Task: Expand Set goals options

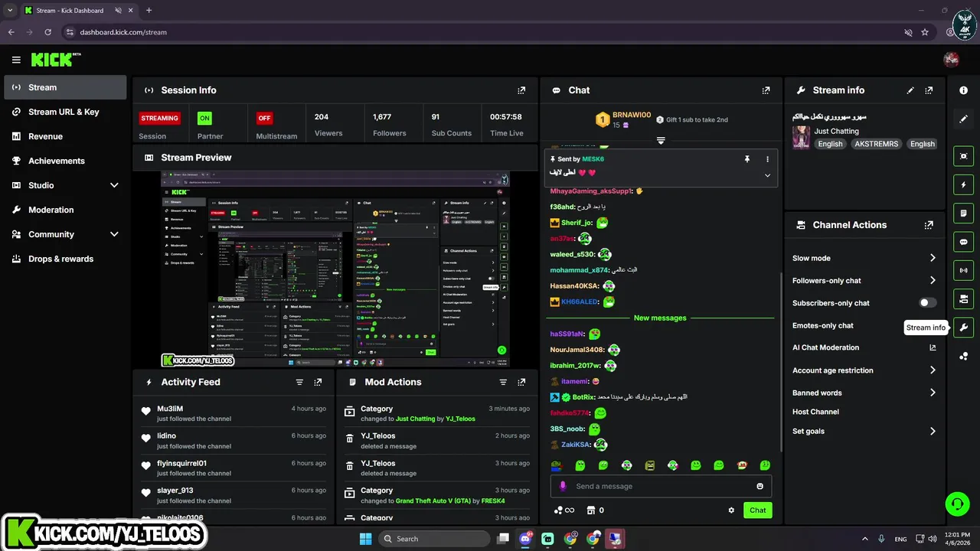Action: [x=933, y=432]
